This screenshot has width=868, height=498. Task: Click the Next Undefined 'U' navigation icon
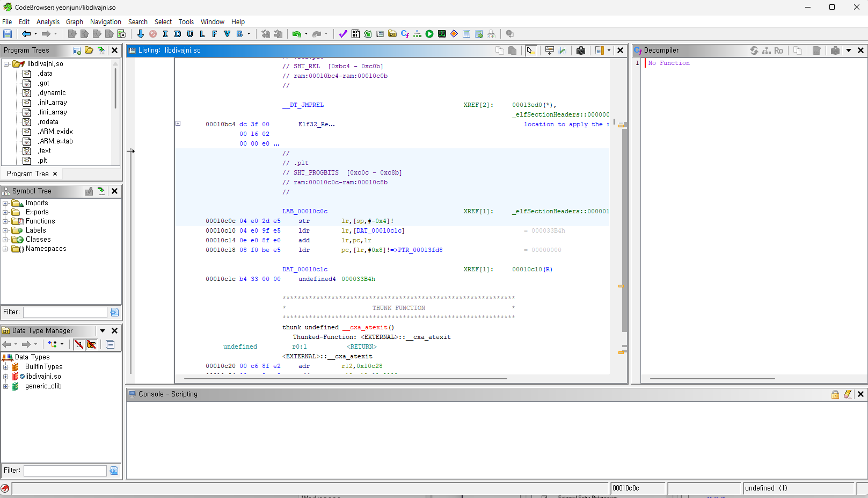tap(190, 34)
